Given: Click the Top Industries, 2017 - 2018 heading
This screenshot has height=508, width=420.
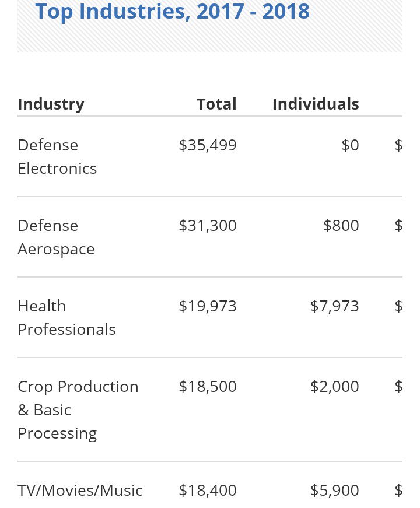Looking at the screenshot, I should pyautogui.click(x=172, y=11).
